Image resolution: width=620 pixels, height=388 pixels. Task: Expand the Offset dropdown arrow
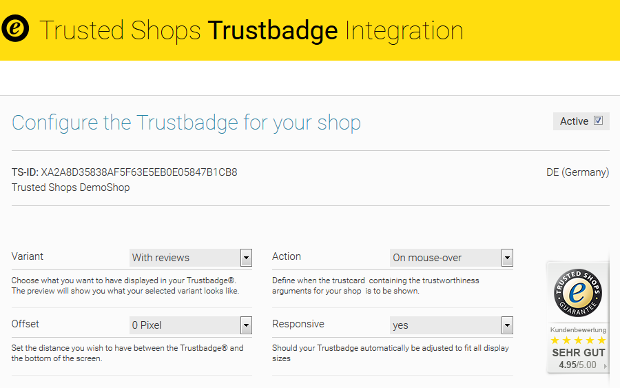point(246,326)
